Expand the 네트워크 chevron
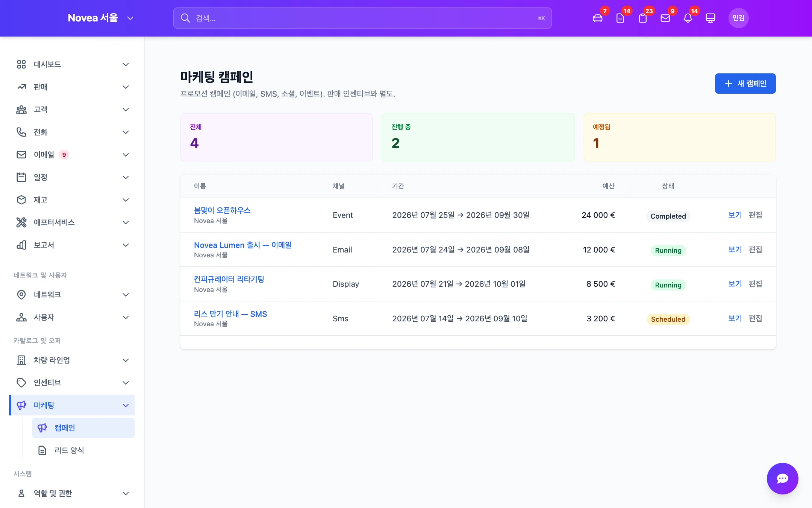Image resolution: width=812 pixels, height=508 pixels. (126, 295)
